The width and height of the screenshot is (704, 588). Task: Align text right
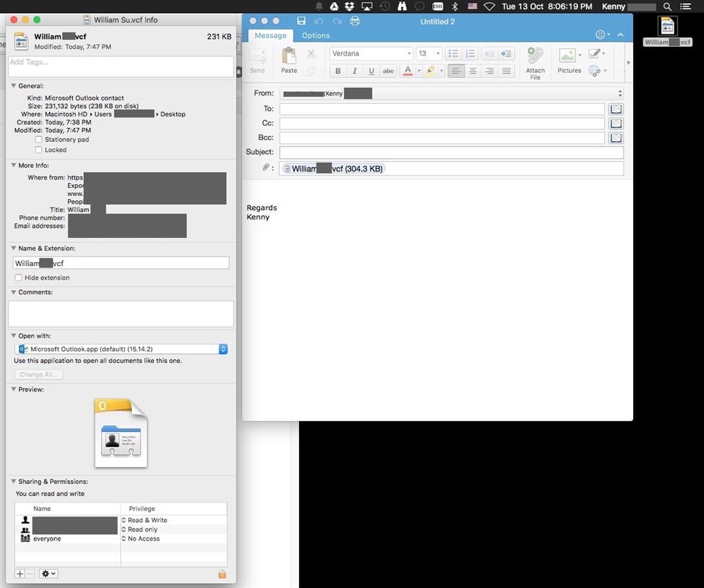coord(489,71)
